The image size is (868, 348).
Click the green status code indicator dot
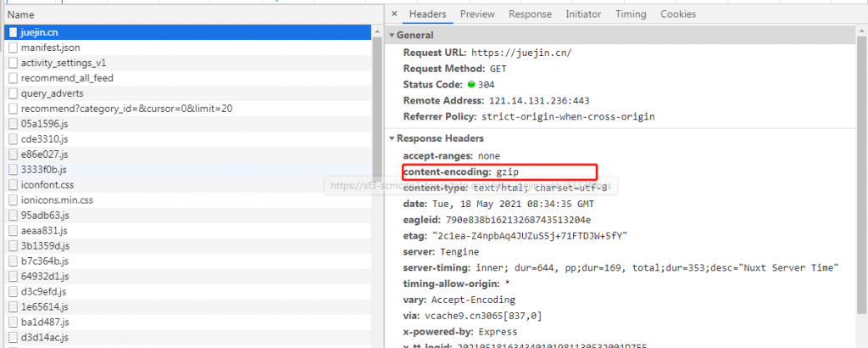(471, 85)
